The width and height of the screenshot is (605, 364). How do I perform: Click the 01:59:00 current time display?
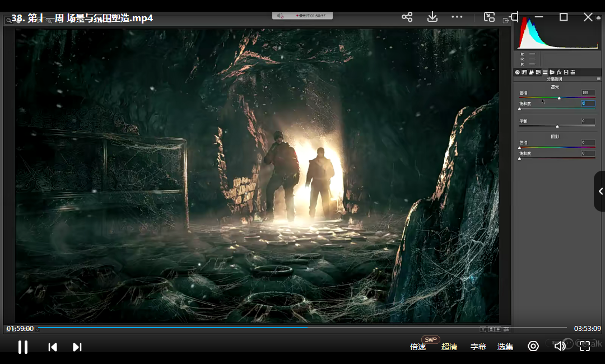[x=20, y=329]
